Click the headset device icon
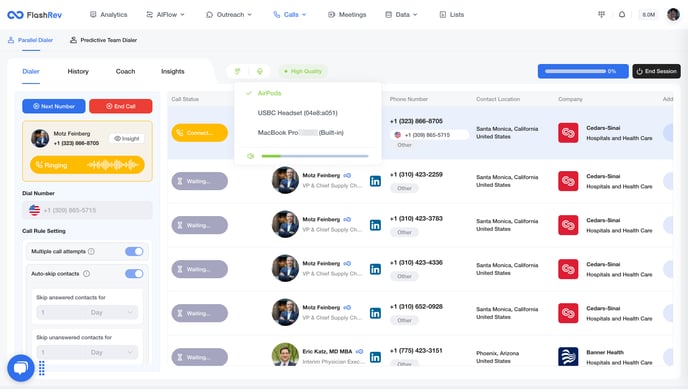Image resolution: width=688 pixels, height=389 pixels. (237, 71)
